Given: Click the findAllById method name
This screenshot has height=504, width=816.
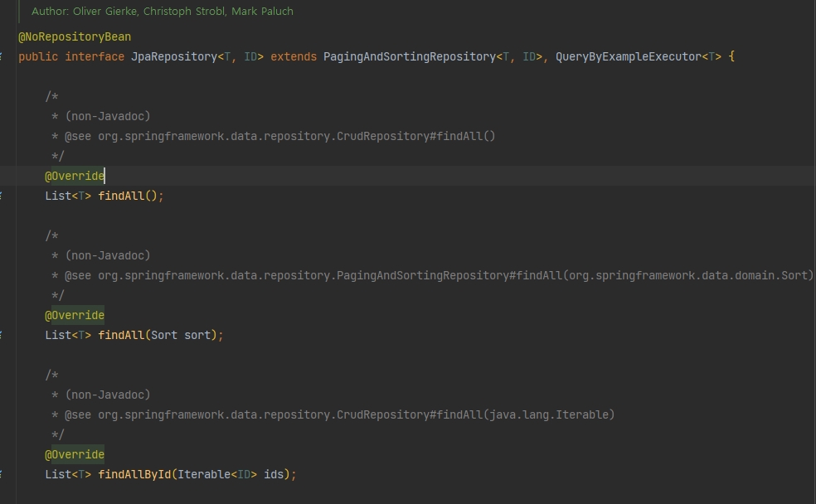Looking at the screenshot, I should coord(135,475).
